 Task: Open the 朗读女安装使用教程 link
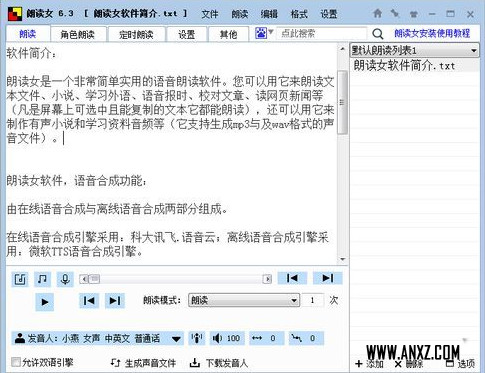pyautogui.click(x=432, y=33)
